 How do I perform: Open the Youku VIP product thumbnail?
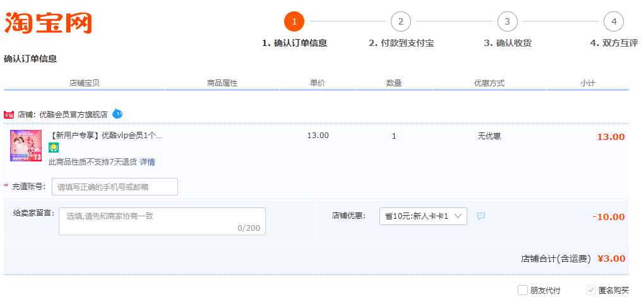coord(26,146)
